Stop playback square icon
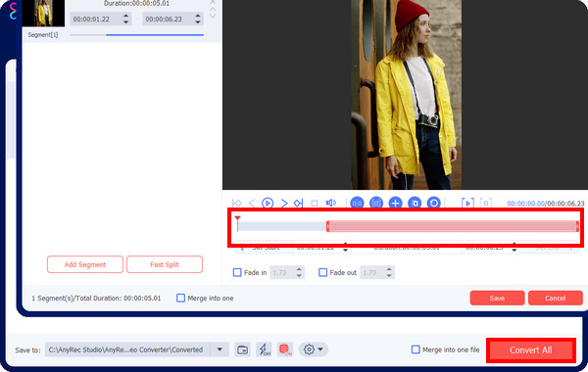This screenshot has height=372, width=588. coord(315,203)
